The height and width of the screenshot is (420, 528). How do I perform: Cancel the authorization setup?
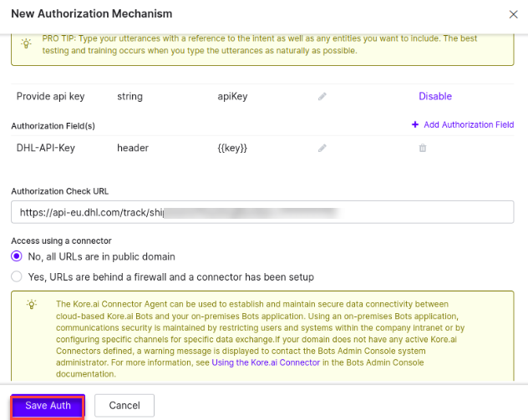click(124, 406)
